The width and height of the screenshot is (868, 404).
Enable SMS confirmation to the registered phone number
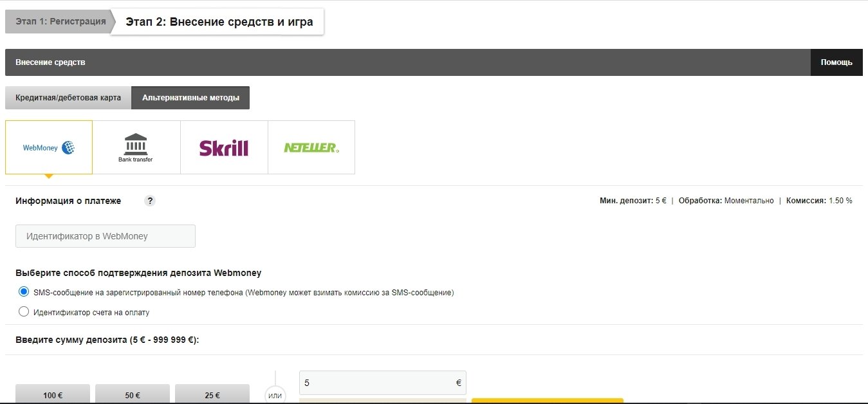[24, 292]
